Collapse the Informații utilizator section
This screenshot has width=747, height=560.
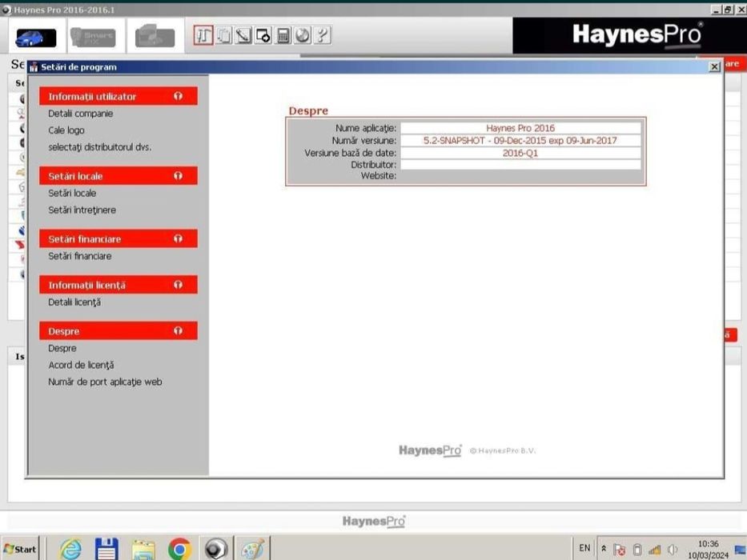click(179, 96)
